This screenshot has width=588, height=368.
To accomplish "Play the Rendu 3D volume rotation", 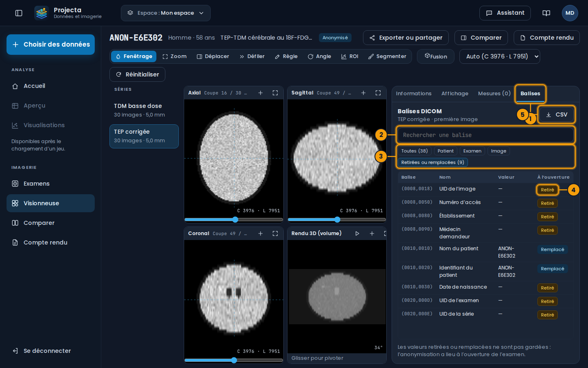I will coord(357,233).
